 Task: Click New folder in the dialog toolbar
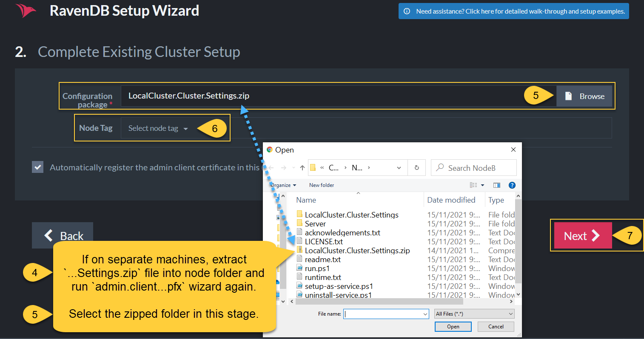(x=322, y=185)
